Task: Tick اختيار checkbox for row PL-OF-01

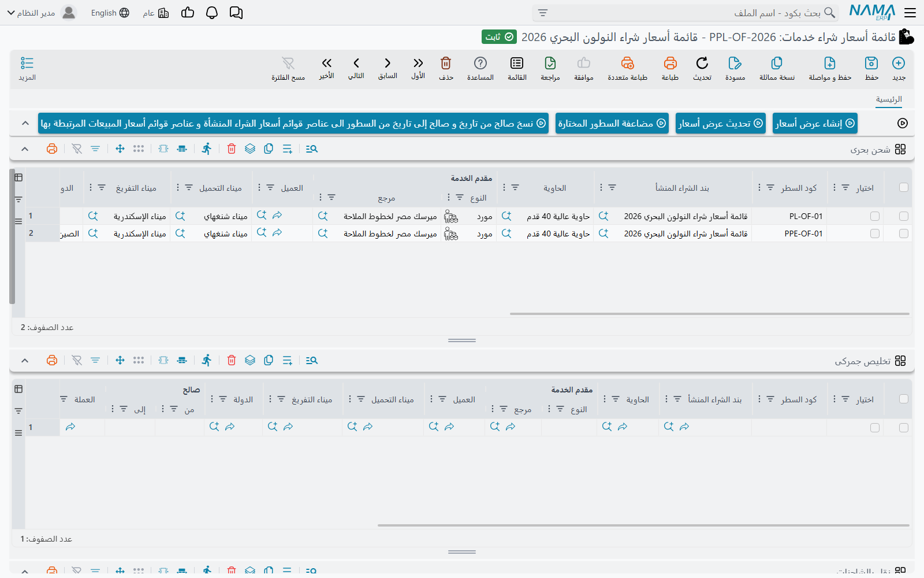Action: point(875,216)
